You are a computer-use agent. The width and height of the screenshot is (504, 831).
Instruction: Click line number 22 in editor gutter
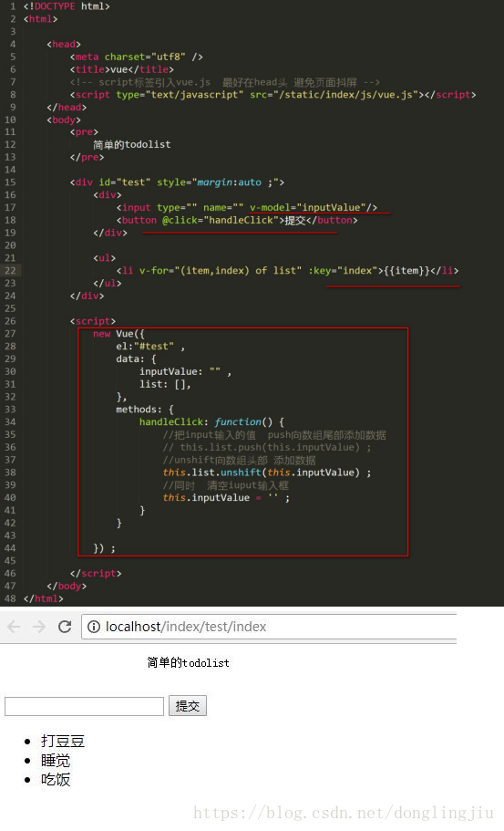[x=11, y=270]
